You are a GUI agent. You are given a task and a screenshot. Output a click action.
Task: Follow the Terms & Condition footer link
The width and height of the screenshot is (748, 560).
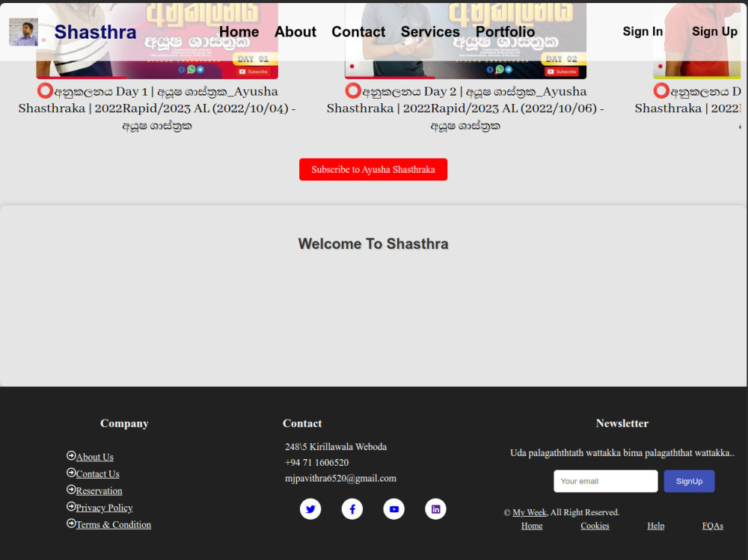click(x=114, y=525)
